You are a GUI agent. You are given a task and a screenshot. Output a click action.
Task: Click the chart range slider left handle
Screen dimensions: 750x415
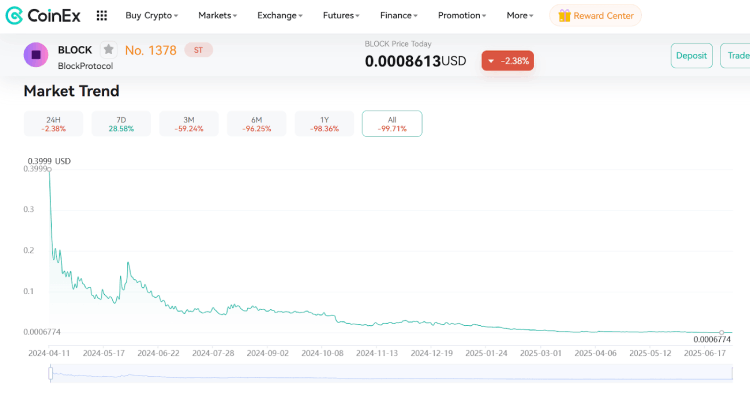(50, 373)
